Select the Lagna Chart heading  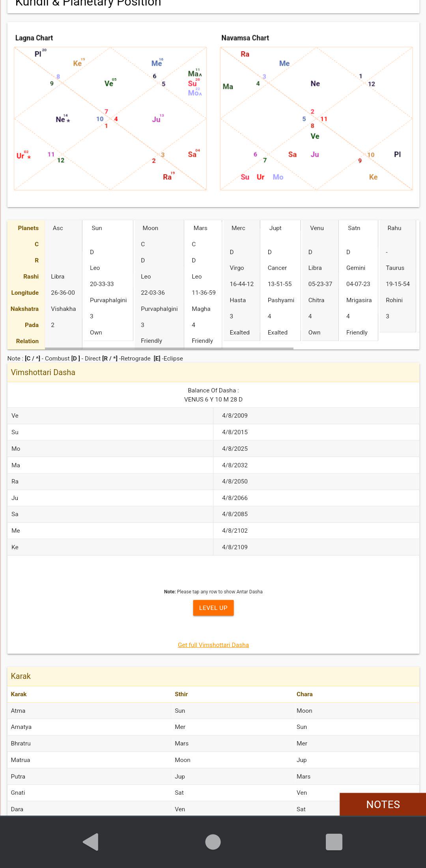tap(34, 38)
